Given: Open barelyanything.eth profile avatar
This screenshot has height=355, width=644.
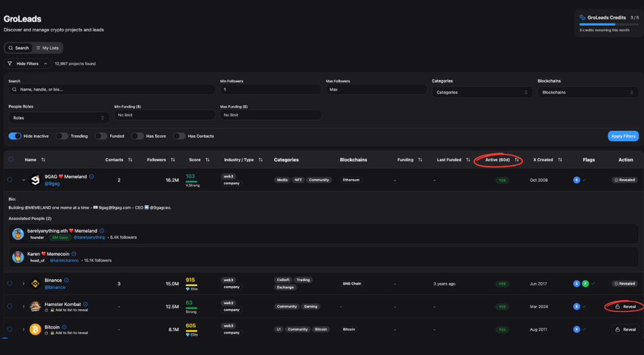Looking at the screenshot, I should point(17,235).
